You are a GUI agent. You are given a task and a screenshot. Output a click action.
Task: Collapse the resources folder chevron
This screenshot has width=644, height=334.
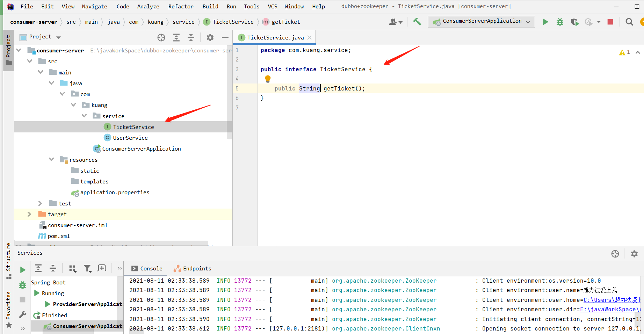pos(51,159)
